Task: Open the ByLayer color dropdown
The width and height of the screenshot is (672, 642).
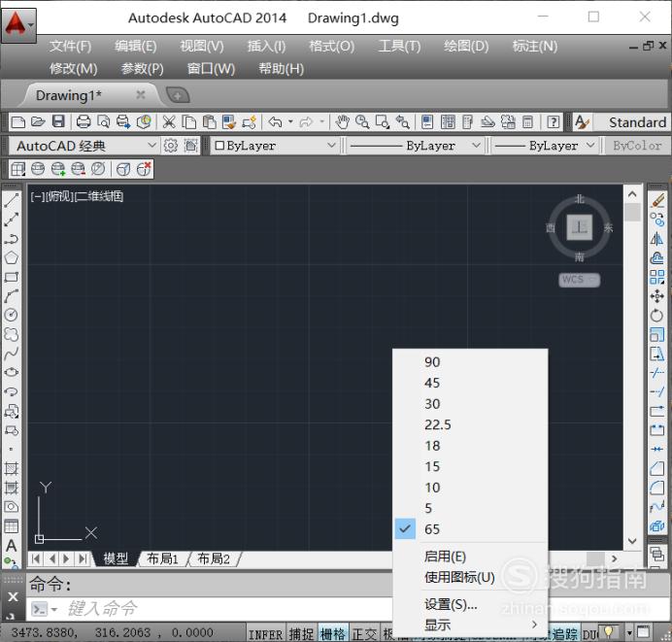Action: (x=331, y=146)
